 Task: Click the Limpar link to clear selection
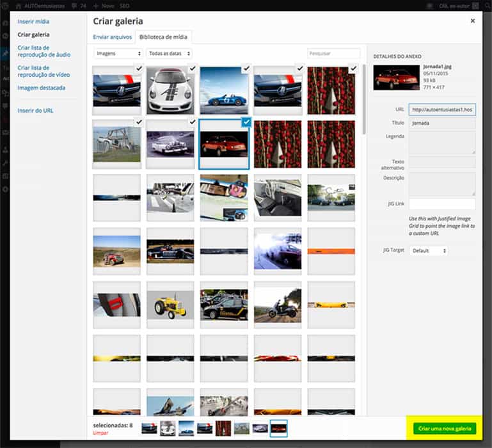coord(101,433)
